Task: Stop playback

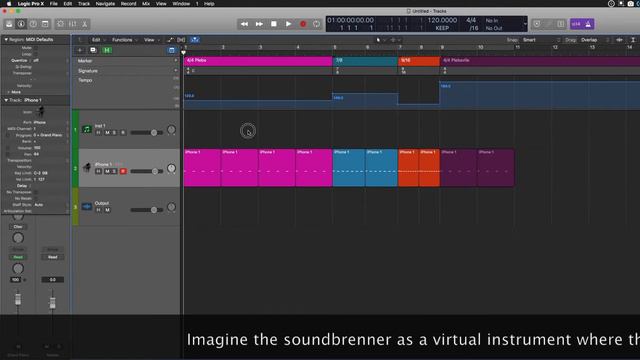Action: pyautogui.click(x=274, y=24)
